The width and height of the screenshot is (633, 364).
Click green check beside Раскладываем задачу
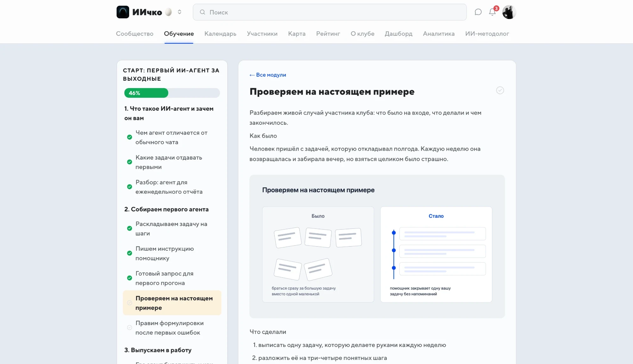pos(129,229)
